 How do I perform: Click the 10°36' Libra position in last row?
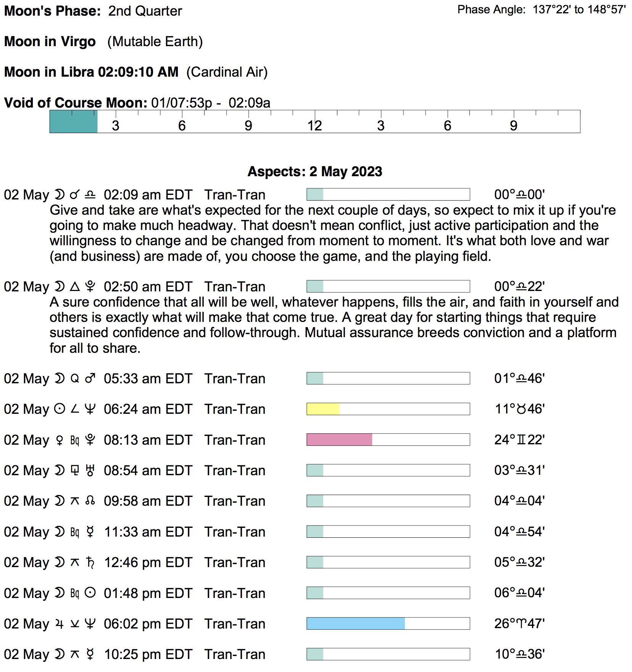pyautogui.click(x=519, y=654)
